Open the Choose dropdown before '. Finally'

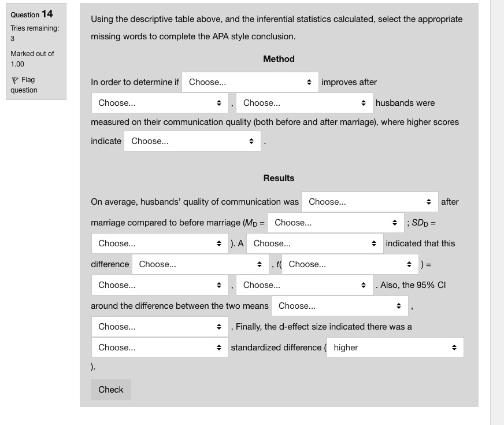pyautogui.click(x=160, y=326)
